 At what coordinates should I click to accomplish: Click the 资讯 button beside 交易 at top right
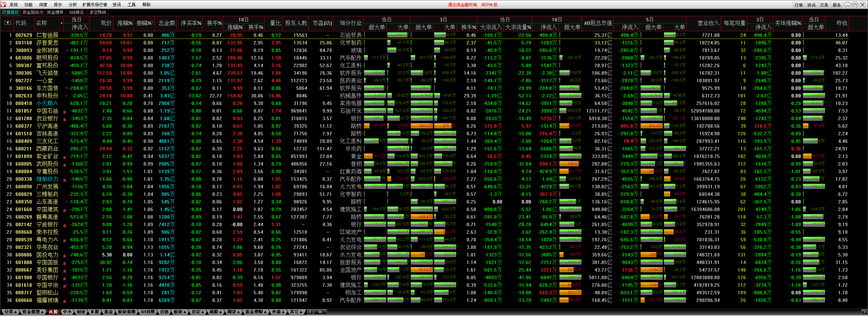coord(811,5)
